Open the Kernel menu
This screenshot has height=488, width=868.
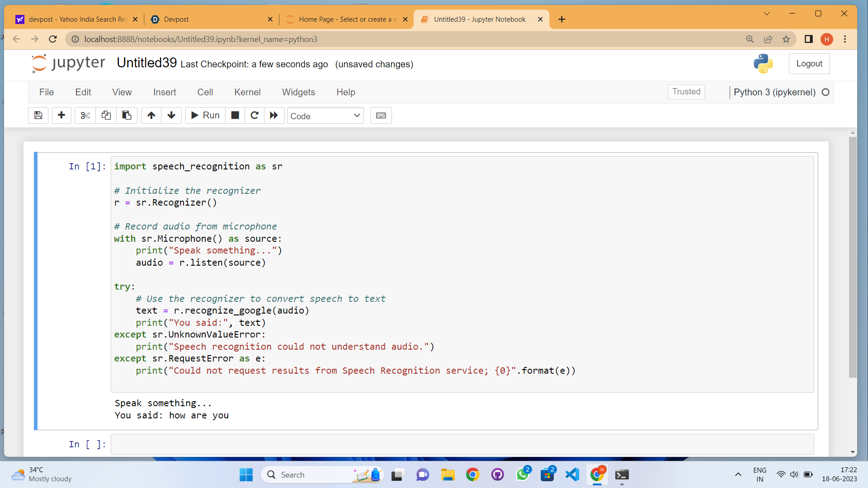[x=247, y=92]
